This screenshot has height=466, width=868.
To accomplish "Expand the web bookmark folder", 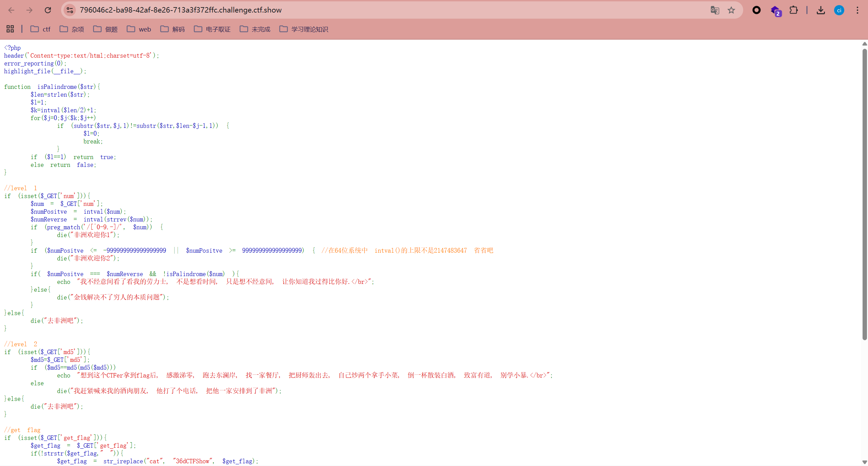I will click(139, 29).
